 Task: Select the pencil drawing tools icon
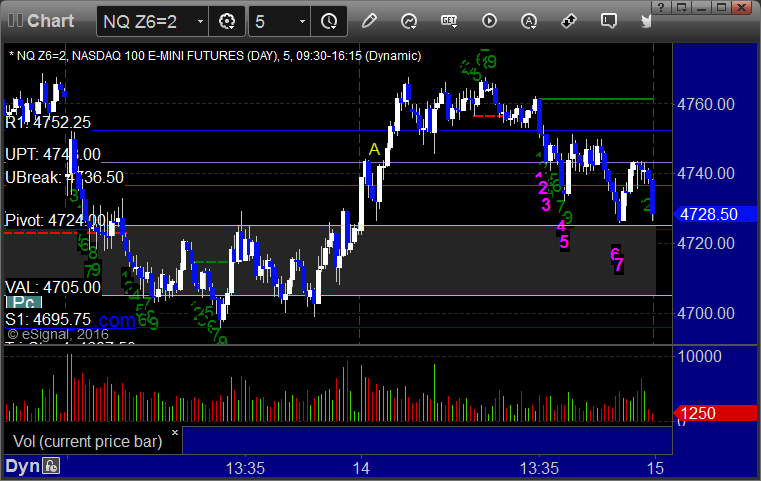pos(369,21)
